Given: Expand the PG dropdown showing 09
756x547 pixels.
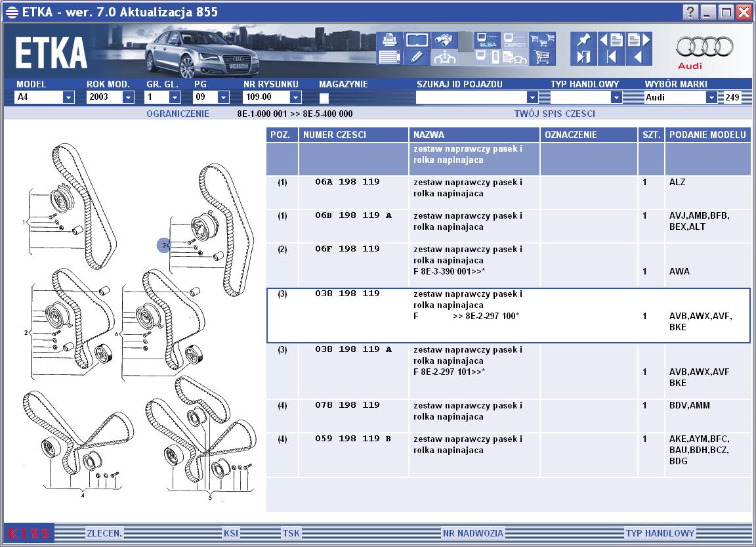Looking at the screenshot, I should coord(222,97).
